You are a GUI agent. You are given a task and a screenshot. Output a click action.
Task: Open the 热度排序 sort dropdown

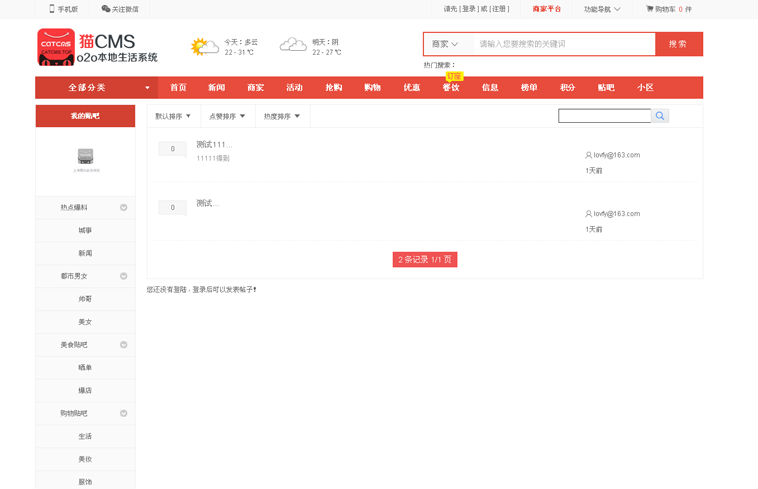point(282,116)
